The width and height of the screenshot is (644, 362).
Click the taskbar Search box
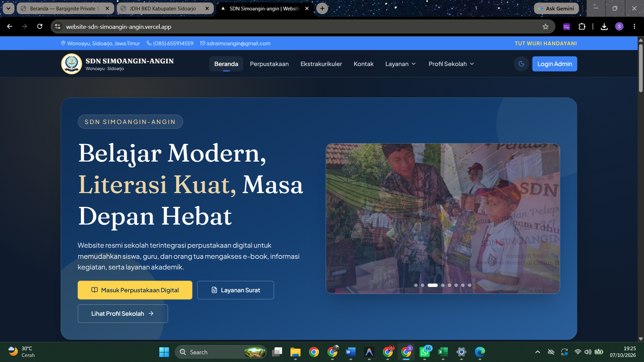221,352
